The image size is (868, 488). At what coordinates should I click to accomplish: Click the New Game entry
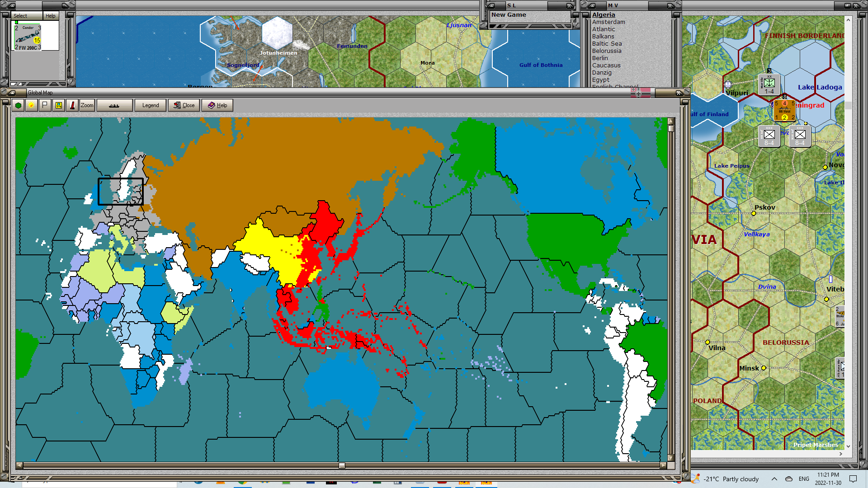coord(509,15)
